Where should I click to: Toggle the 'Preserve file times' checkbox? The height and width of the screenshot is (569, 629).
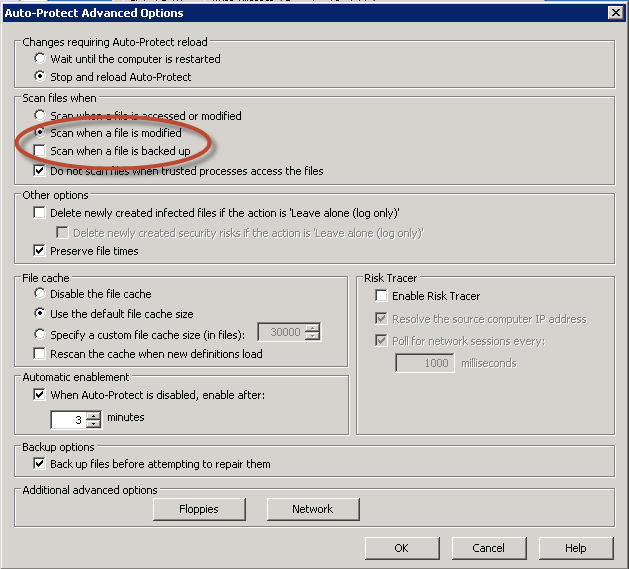(x=40, y=250)
